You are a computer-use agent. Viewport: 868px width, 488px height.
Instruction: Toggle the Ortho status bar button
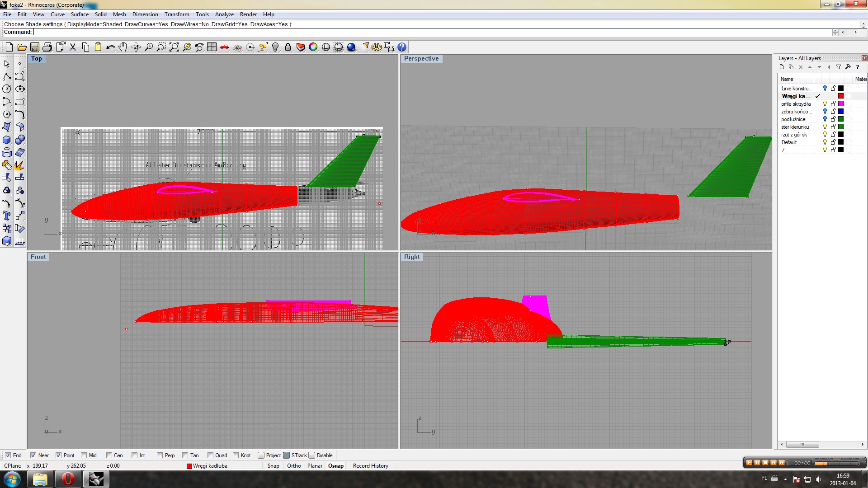294,466
